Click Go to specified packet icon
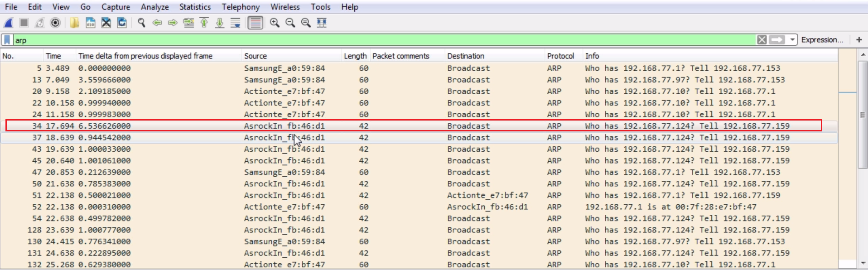This screenshot has height=270, width=868. click(x=188, y=23)
